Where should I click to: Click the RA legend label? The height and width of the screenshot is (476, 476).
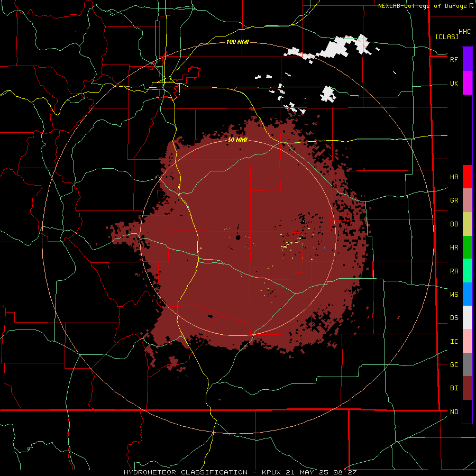pyautogui.click(x=454, y=271)
